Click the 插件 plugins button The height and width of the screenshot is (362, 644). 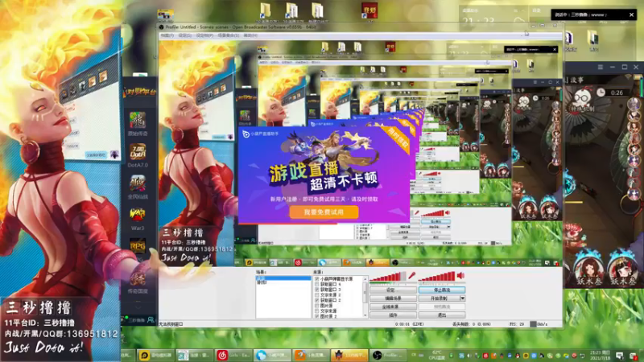(x=393, y=315)
